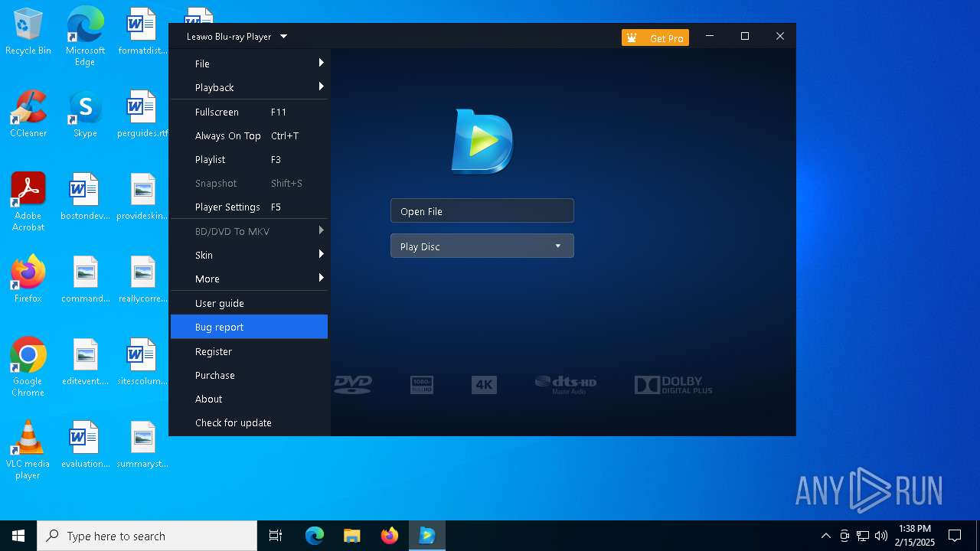The height and width of the screenshot is (551, 980).
Task: Show hidden system tray icons
Action: [825, 536]
